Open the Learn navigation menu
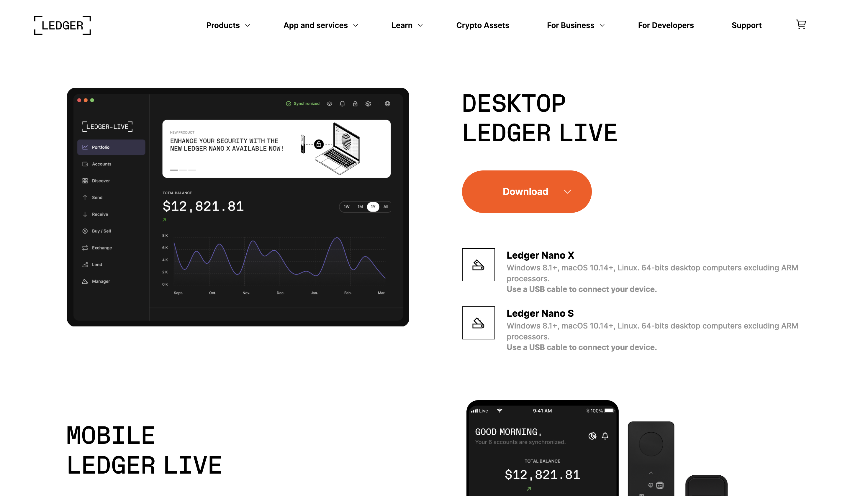This screenshot has height=496, width=868. pyautogui.click(x=407, y=25)
